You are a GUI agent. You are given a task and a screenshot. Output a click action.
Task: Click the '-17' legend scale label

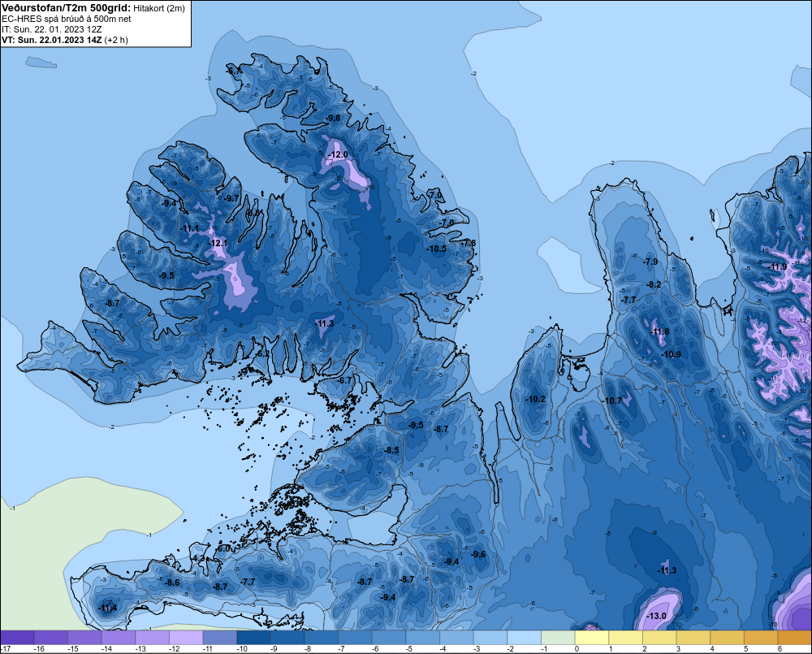[5, 649]
